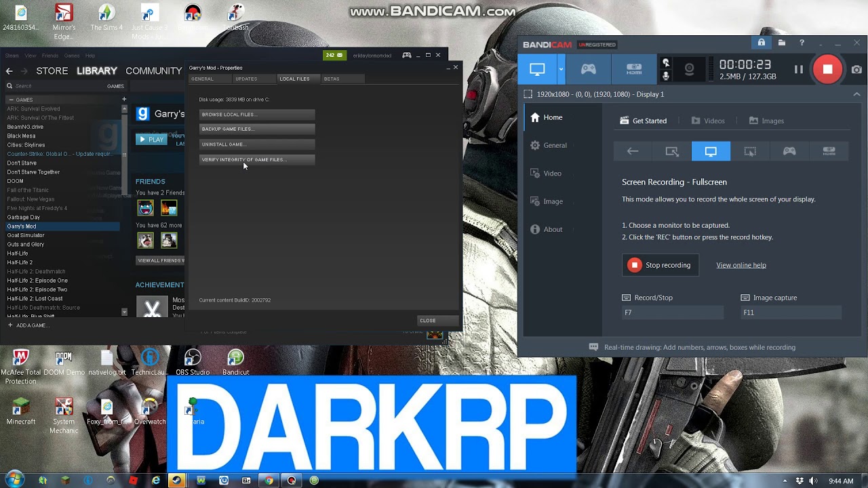Image resolution: width=868 pixels, height=488 pixels.
Task: Click Steam library search field
Action: point(54,86)
